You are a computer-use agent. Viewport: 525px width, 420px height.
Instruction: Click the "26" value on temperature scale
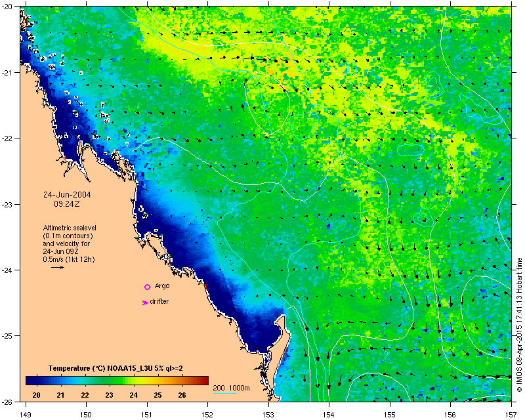182,395
